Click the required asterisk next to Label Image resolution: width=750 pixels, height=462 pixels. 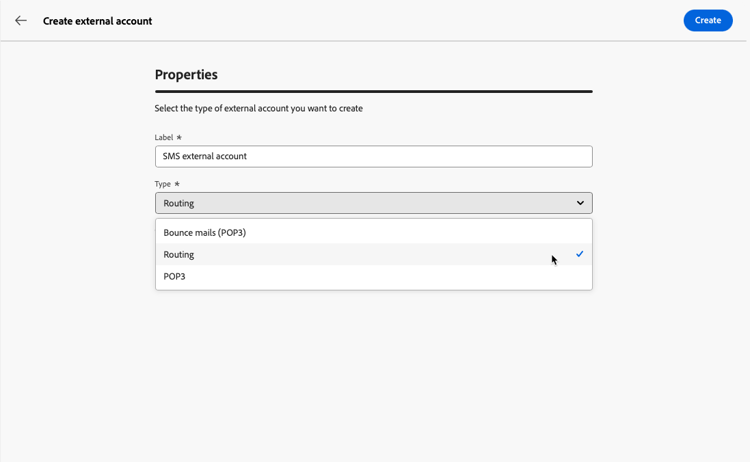point(179,137)
